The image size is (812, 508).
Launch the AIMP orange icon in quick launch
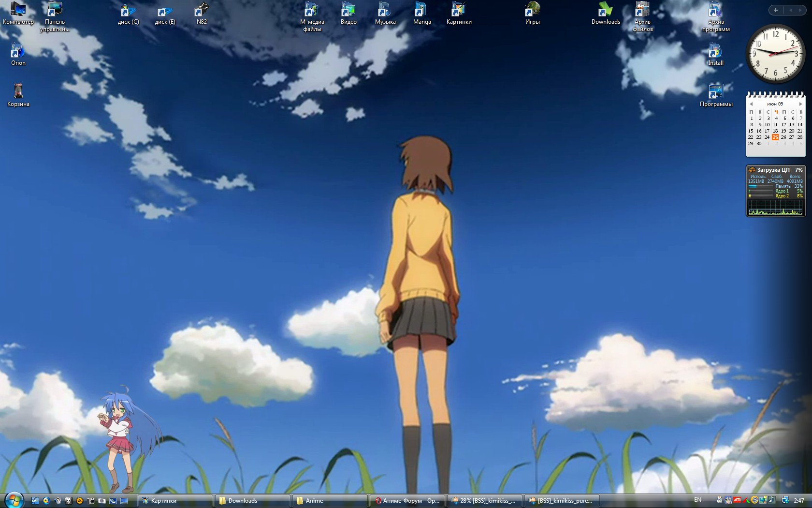point(80,501)
